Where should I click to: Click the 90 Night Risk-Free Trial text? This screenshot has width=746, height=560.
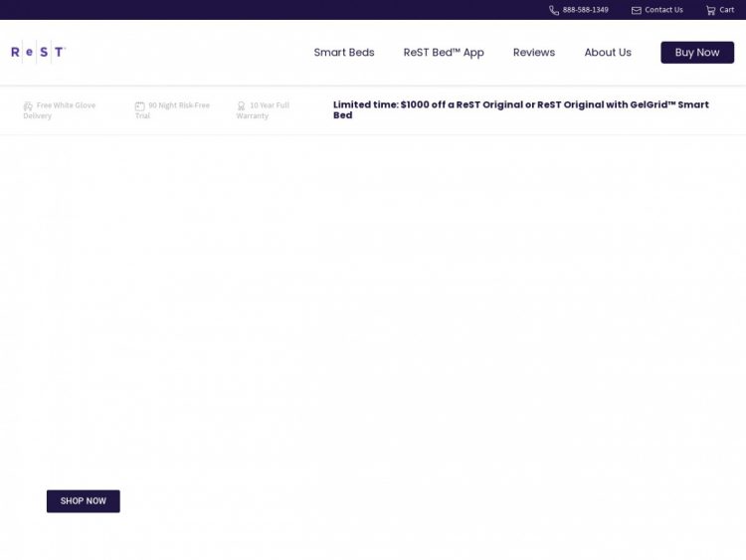[x=177, y=110]
